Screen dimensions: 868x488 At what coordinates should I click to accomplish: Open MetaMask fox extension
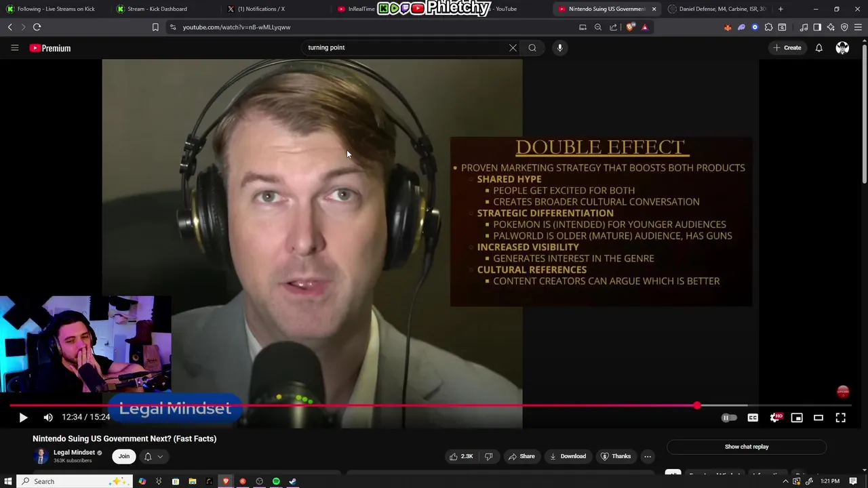click(728, 27)
